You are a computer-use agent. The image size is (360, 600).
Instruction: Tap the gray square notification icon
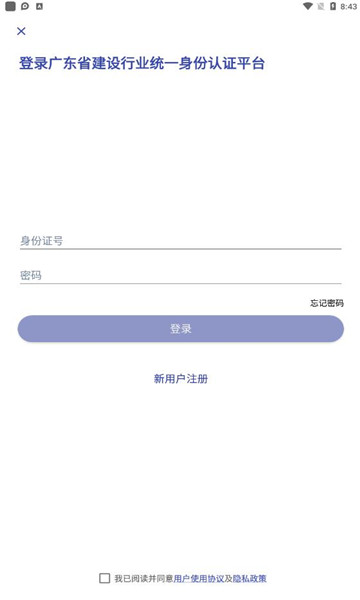click(10, 6)
